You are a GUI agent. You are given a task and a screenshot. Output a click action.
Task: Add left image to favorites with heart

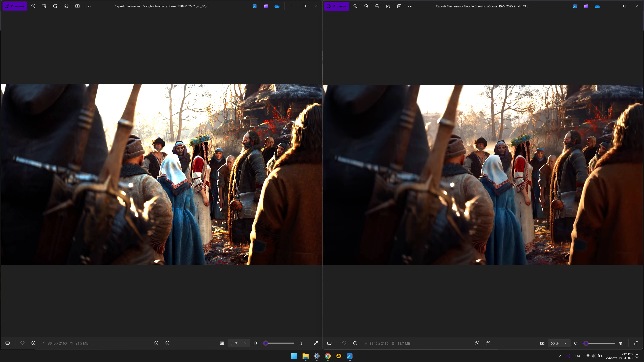pyautogui.click(x=22, y=343)
